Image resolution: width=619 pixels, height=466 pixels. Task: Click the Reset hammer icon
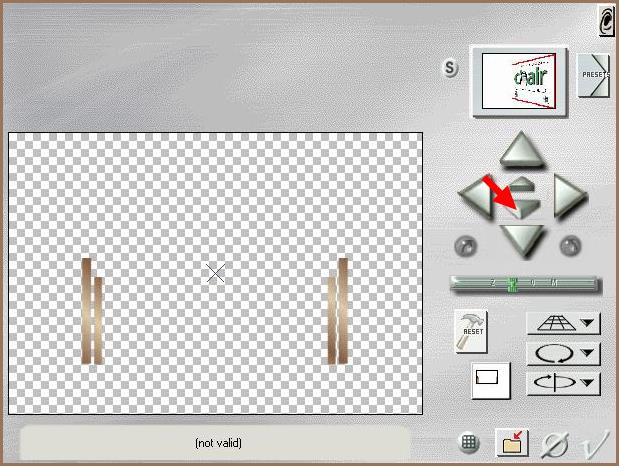pyautogui.click(x=469, y=330)
